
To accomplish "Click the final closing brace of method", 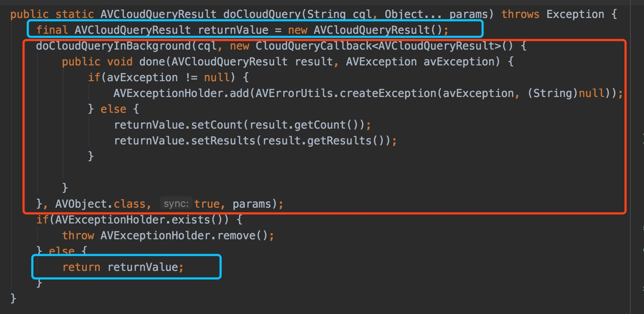I will pos(13,298).
